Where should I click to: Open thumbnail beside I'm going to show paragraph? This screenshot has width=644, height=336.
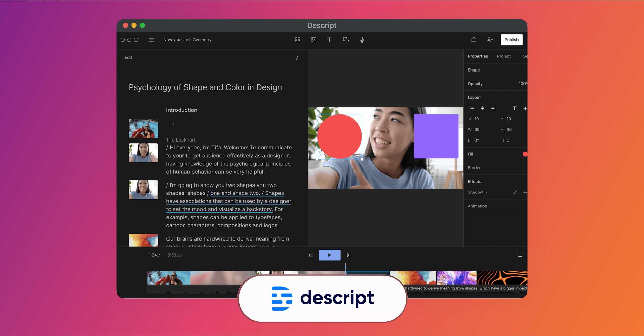pos(143,190)
